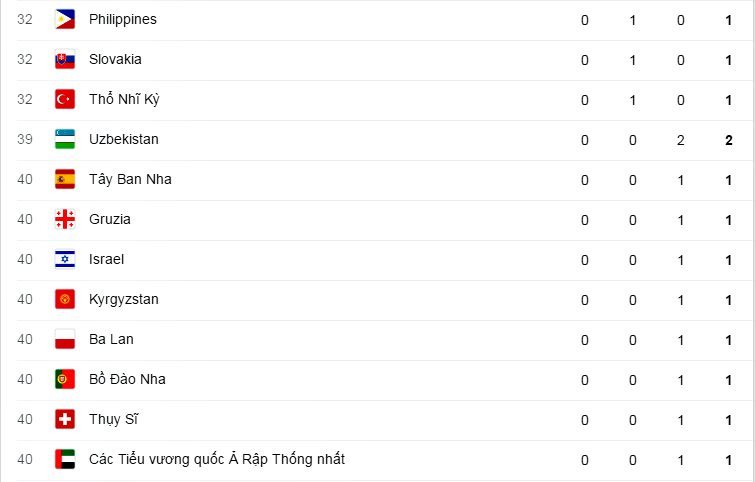Screen dimensions: 755x482
Task: Click the Georgia flag beside Gruzia
Action: tap(65, 219)
